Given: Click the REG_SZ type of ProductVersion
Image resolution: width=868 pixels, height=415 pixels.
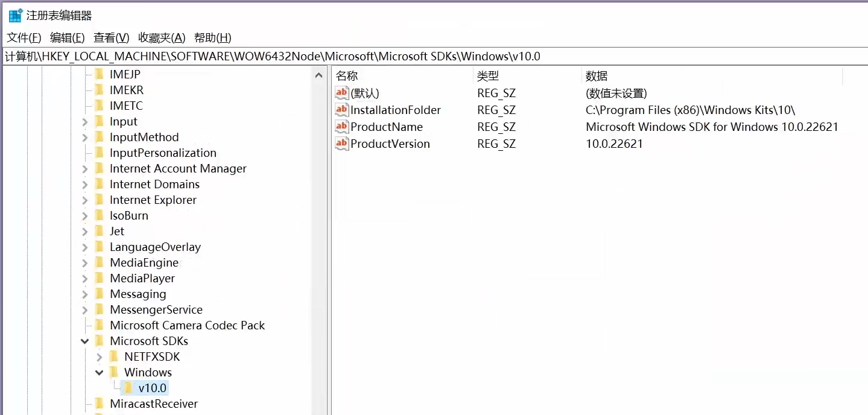Looking at the screenshot, I should click(496, 144).
